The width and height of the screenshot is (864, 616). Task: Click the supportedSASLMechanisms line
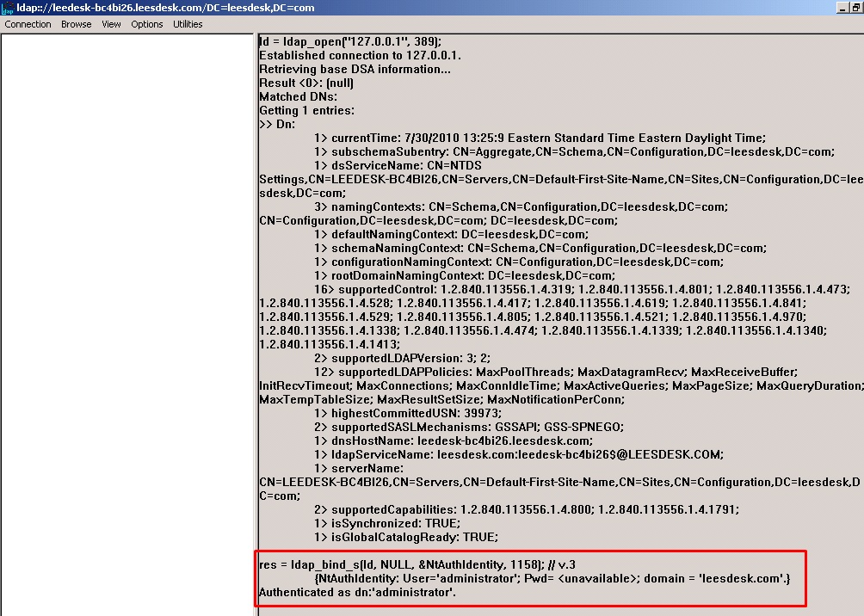pos(469,427)
